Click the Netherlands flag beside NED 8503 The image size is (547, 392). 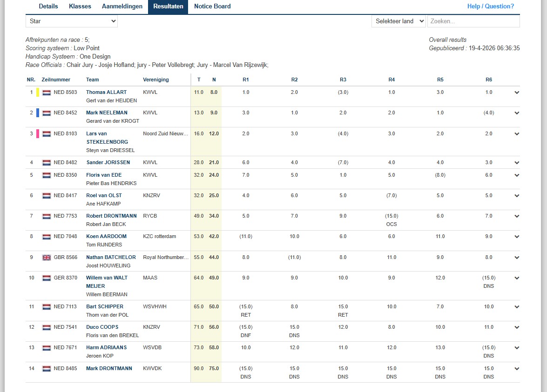click(47, 93)
